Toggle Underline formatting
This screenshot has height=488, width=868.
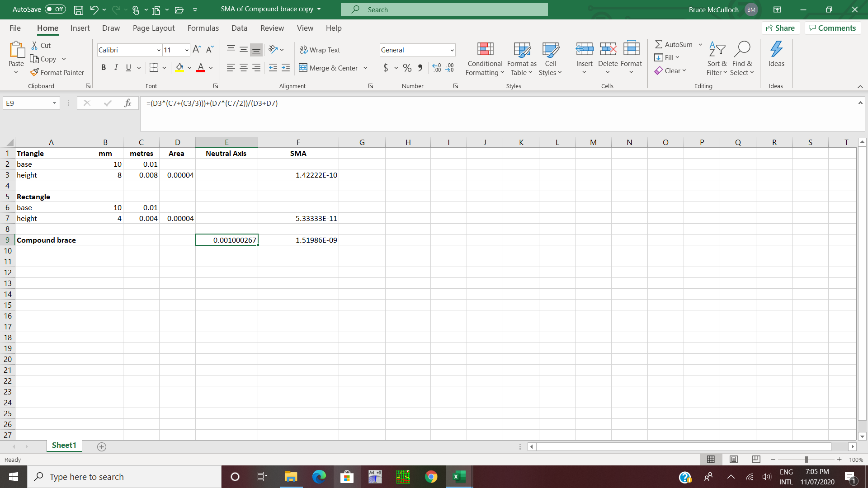coord(128,68)
